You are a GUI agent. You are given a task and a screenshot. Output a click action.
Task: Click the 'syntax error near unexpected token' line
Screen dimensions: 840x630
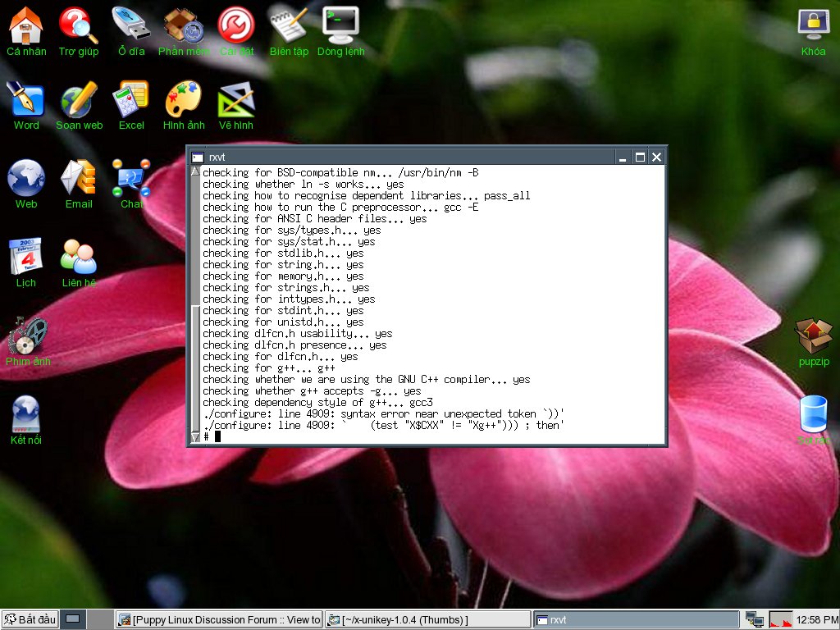pos(384,414)
